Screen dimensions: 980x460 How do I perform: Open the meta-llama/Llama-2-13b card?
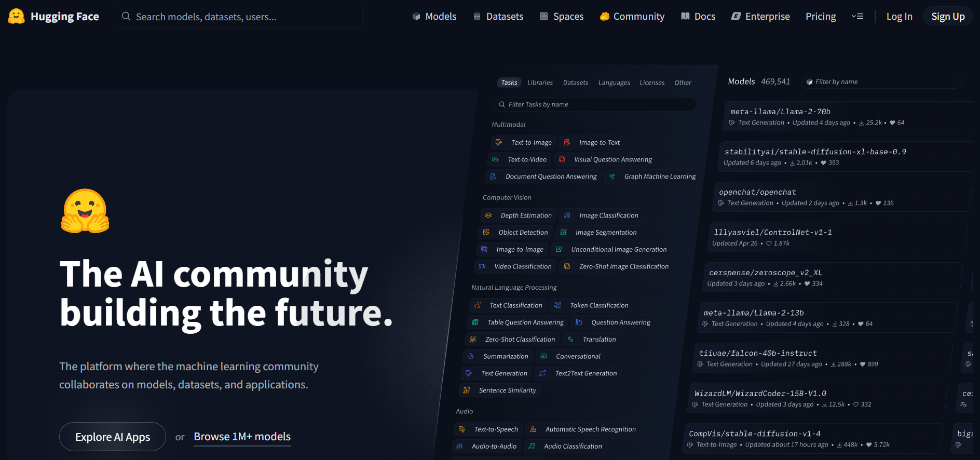click(827, 318)
